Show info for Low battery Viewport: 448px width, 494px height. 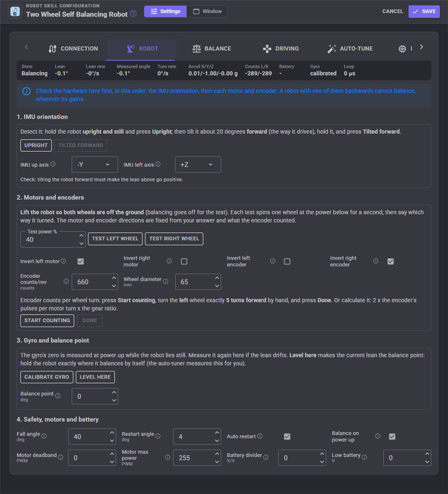pyautogui.click(x=364, y=457)
